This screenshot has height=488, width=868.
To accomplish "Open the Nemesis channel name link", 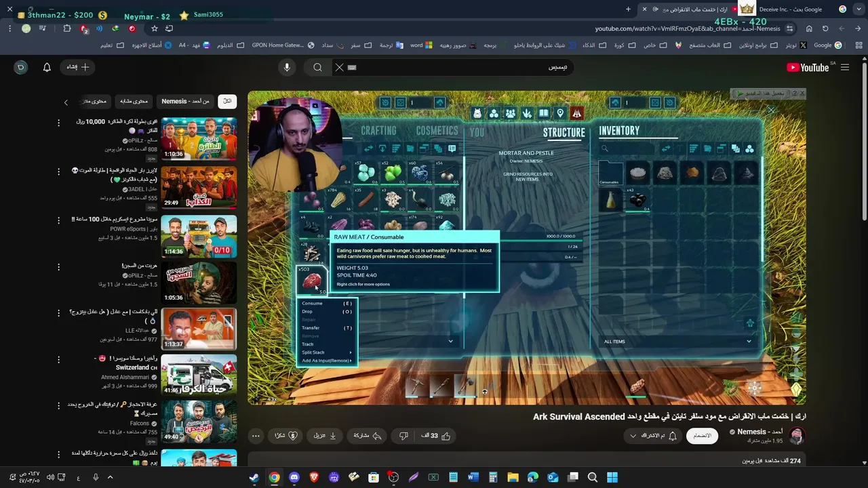I will click(760, 432).
